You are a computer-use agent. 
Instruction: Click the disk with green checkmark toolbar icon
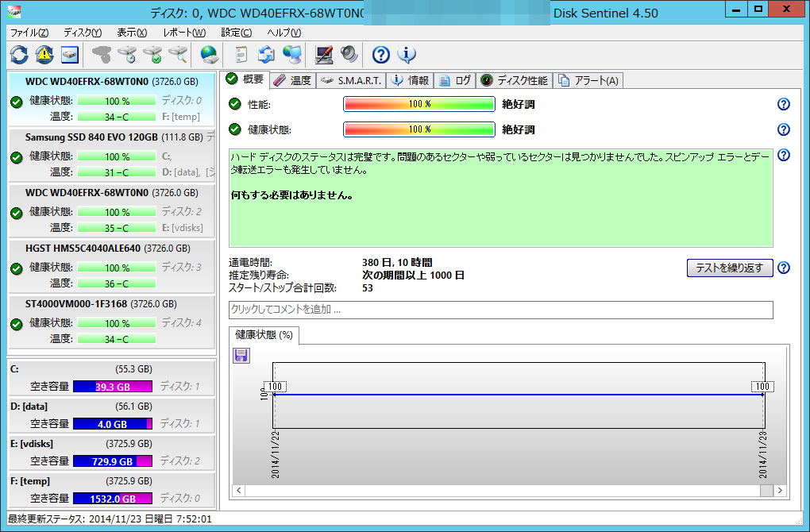tap(153, 54)
